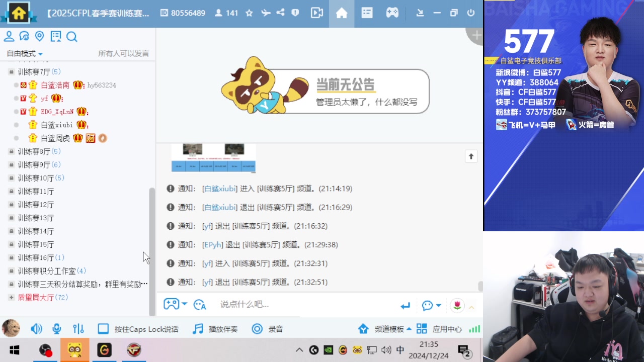Click the minimize-to-tray arrow icon
Viewport: 644px width, 362px height.
[420, 13]
